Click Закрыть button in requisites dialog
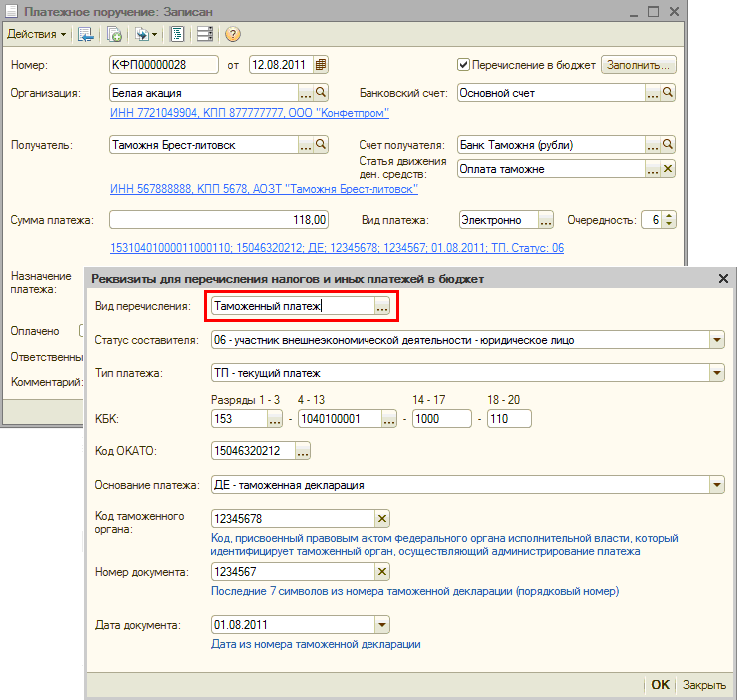737x700 pixels. click(704, 685)
